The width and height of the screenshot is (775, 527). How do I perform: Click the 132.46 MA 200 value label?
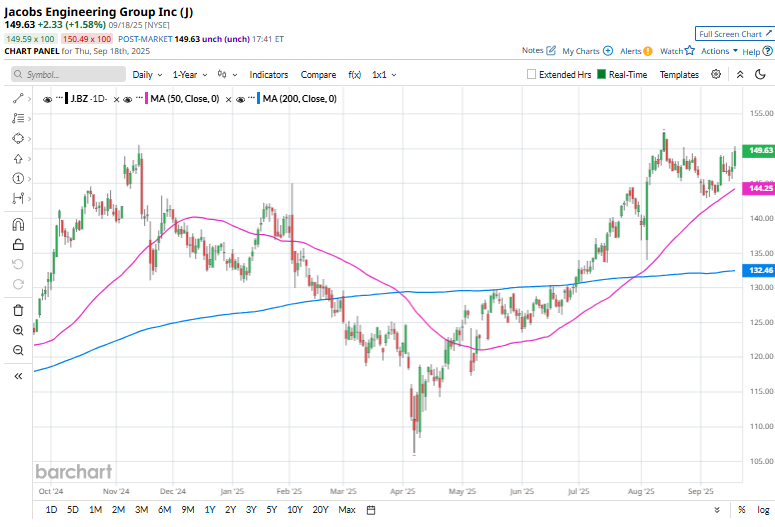click(760, 270)
